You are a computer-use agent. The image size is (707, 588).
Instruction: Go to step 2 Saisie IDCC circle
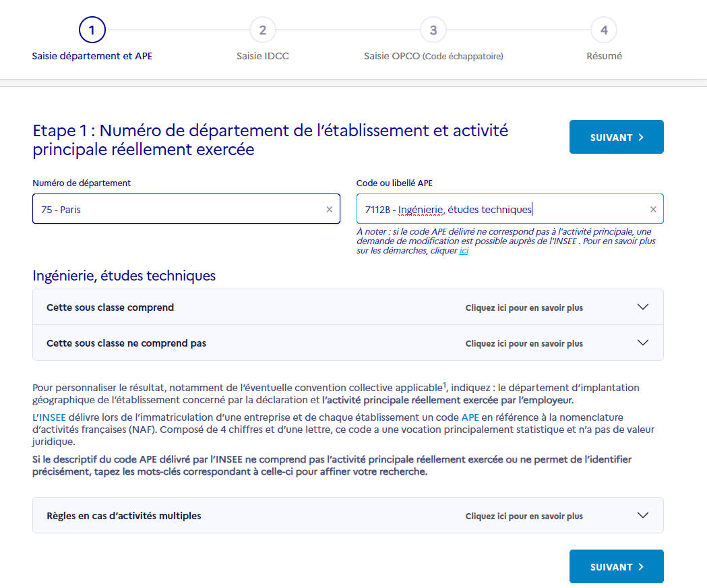[x=263, y=30]
